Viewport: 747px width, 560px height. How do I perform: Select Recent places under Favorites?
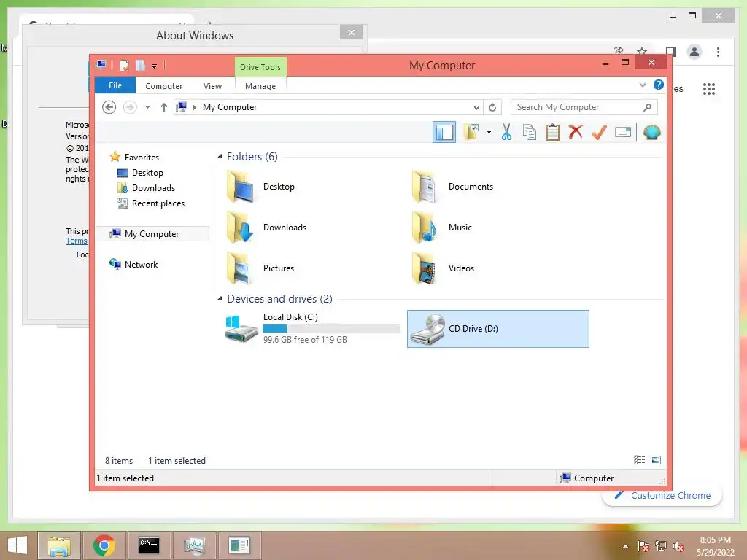(x=158, y=203)
